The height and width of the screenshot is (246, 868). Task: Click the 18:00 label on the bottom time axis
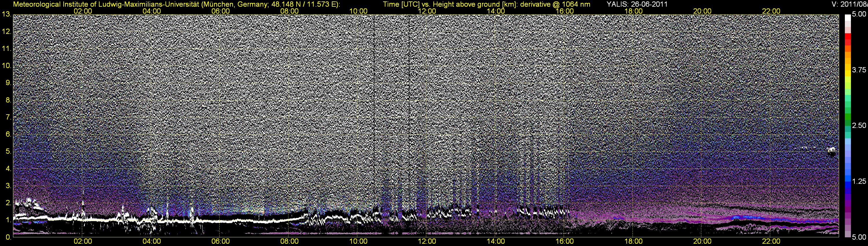click(633, 241)
